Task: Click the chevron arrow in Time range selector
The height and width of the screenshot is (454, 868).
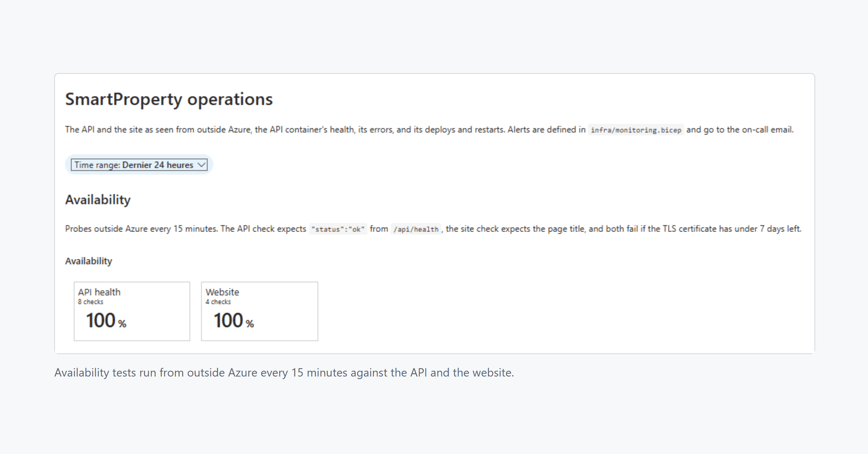Action: pos(201,165)
